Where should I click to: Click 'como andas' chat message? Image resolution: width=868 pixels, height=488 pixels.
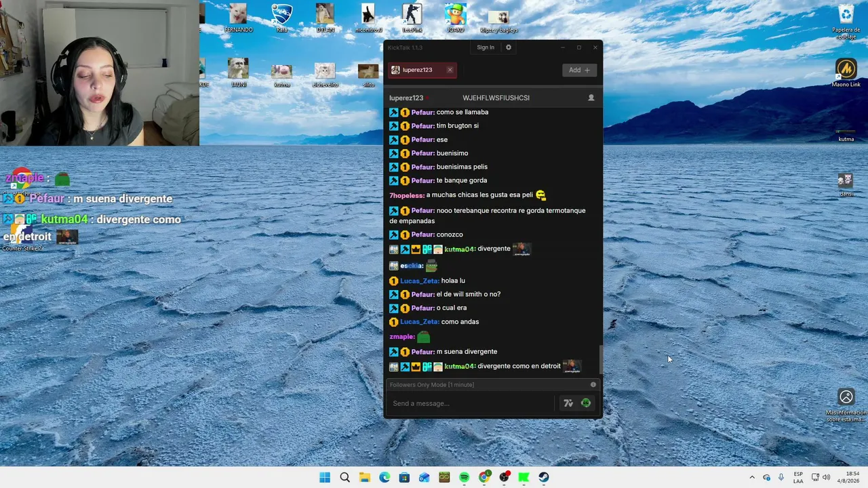[460, 322]
